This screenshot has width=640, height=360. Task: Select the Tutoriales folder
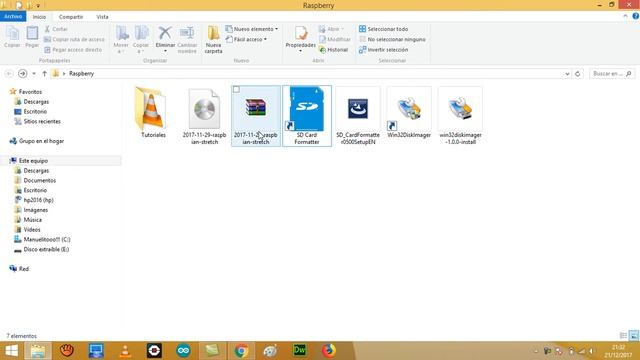coord(153,113)
